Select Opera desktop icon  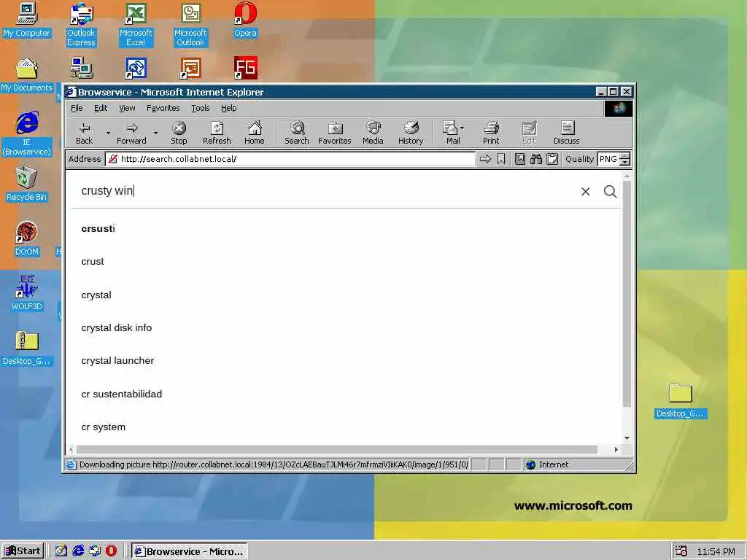[x=245, y=20]
